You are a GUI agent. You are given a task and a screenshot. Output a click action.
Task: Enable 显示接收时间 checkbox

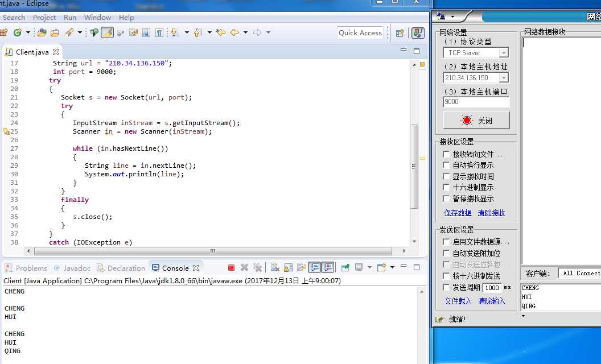click(x=446, y=176)
